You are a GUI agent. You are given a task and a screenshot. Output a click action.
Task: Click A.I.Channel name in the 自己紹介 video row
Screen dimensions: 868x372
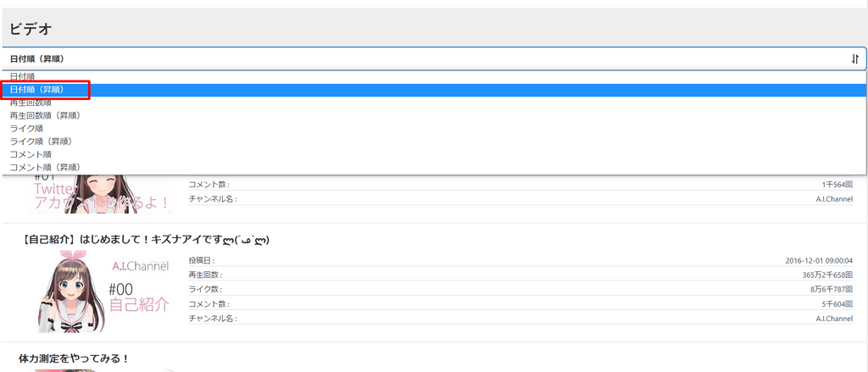click(x=833, y=318)
